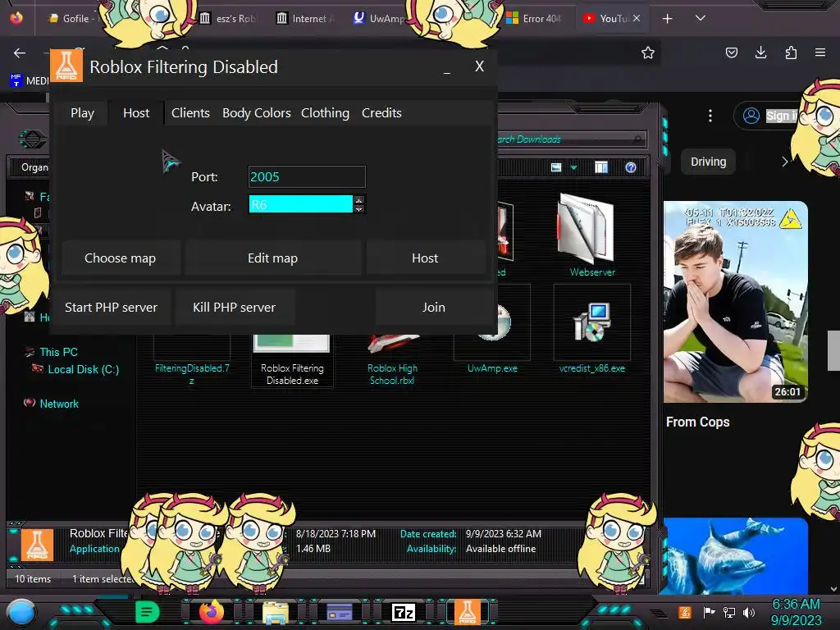This screenshot has width=840, height=630.
Task: Select Roblox High School.rbxl file
Action: (x=392, y=359)
